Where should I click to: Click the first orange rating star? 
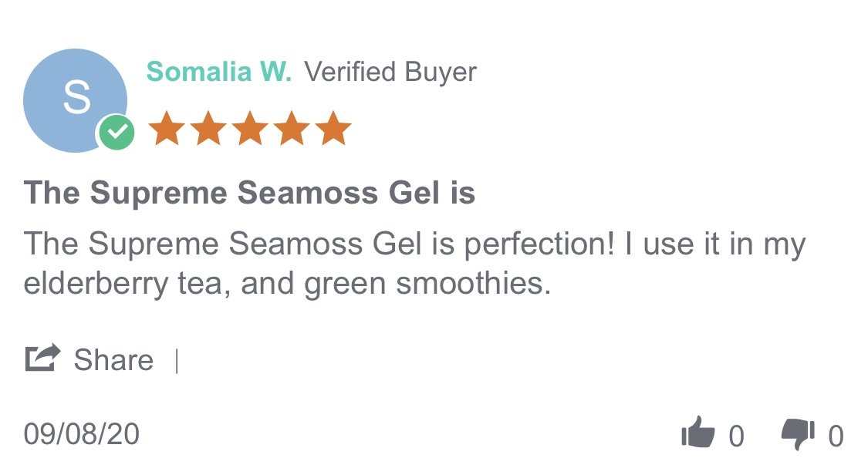coord(165,129)
